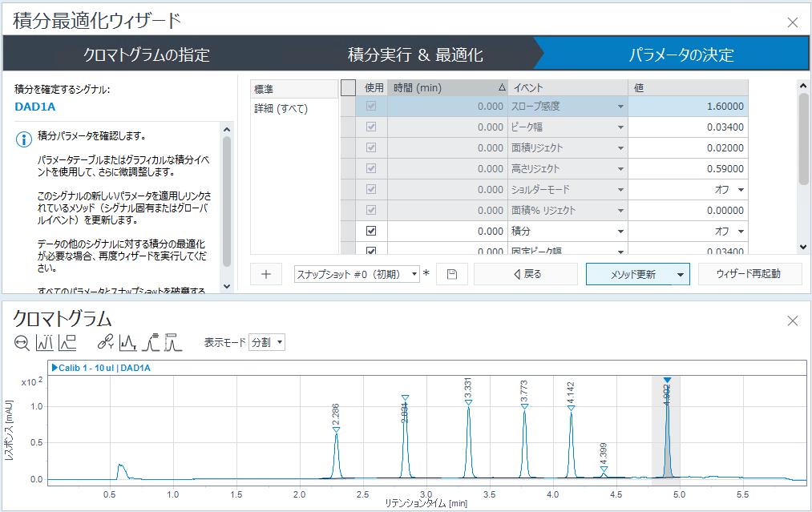Open the 面積リジェクト event dropdown

pos(620,148)
